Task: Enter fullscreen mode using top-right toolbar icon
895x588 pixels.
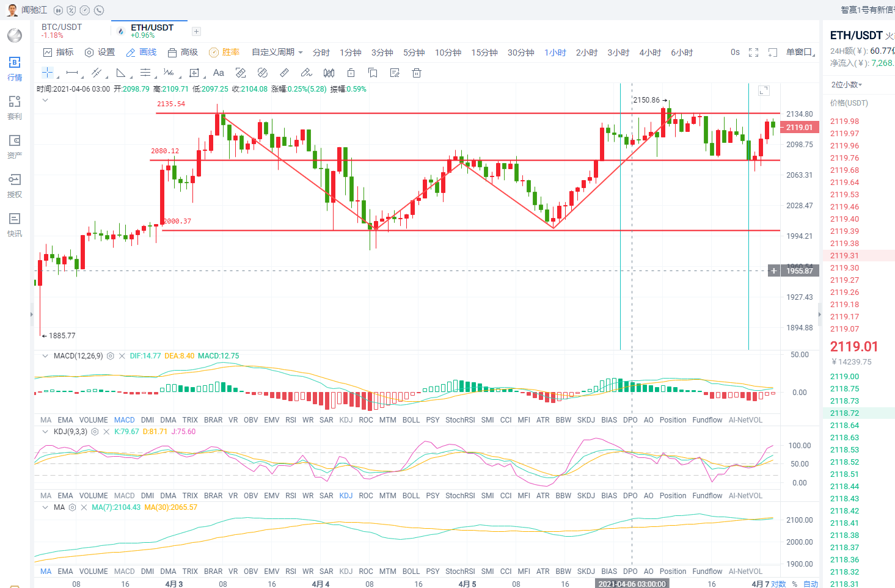Action: [x=753, y=53]
